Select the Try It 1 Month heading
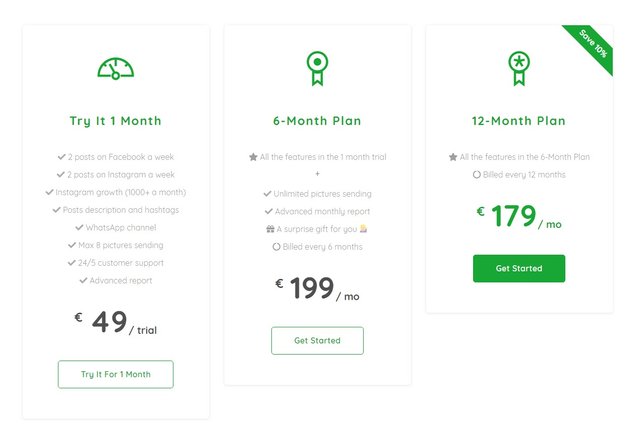 point(116,121)
